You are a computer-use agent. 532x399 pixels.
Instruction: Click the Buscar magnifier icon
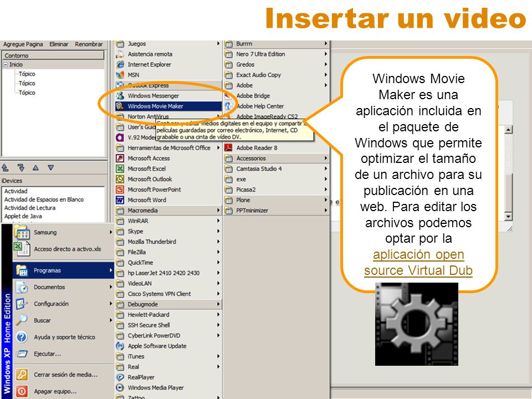pos(22,320)
